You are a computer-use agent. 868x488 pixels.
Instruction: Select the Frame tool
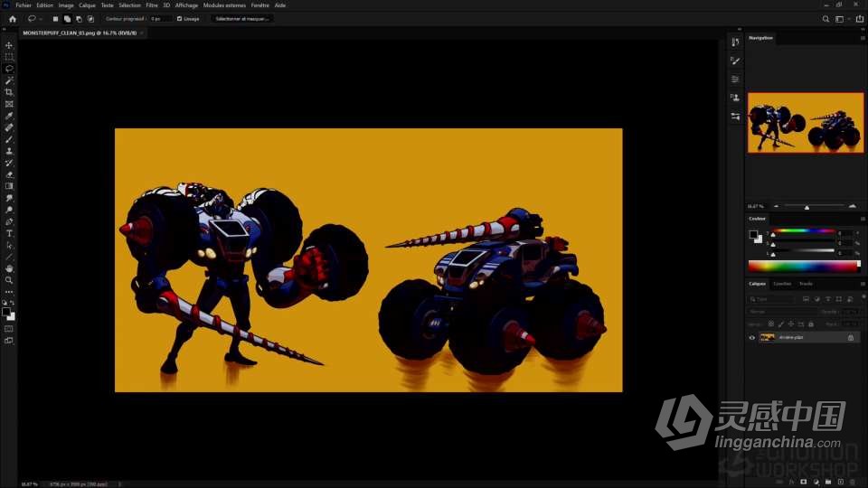coord(9,104)
